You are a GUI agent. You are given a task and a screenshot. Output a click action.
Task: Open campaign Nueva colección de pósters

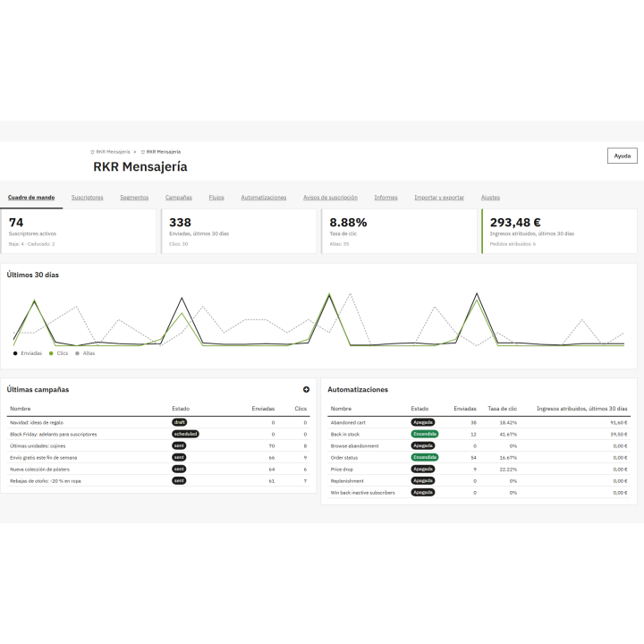(40, 469)
